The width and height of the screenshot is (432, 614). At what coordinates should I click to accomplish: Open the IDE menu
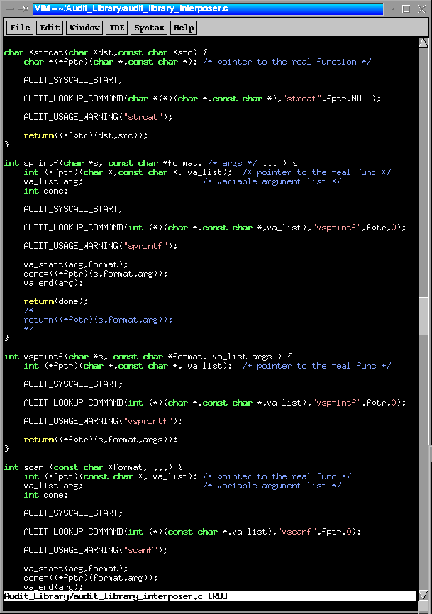click(x=117, y=27)
